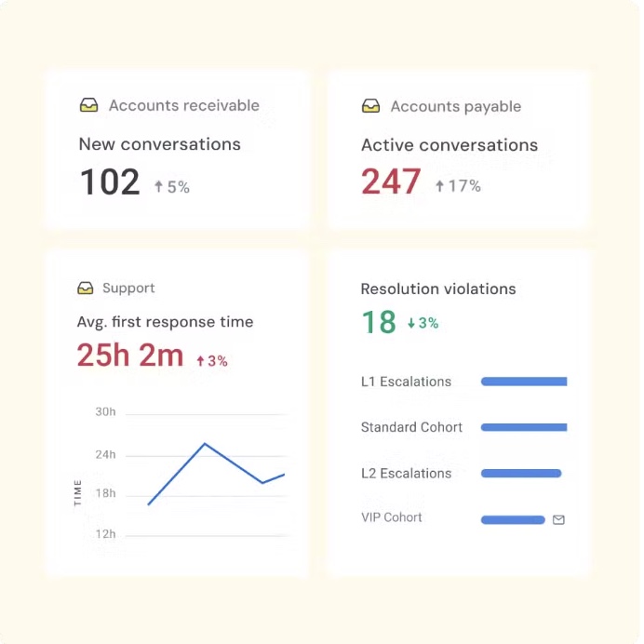Click the Accounts receivable label
Image resolution: width=644 pixels, height=644 pixels.
pyautogui.click(x=183, y=106)
